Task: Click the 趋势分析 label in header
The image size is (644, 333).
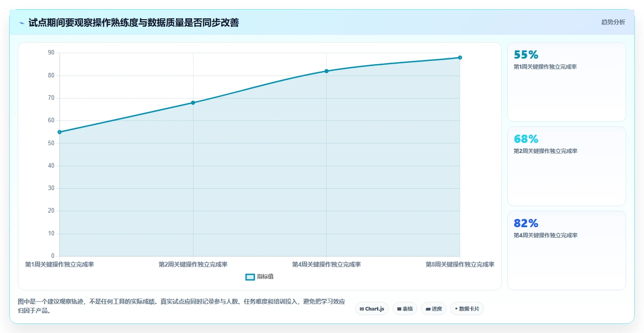Action: [x=613, y=22]
